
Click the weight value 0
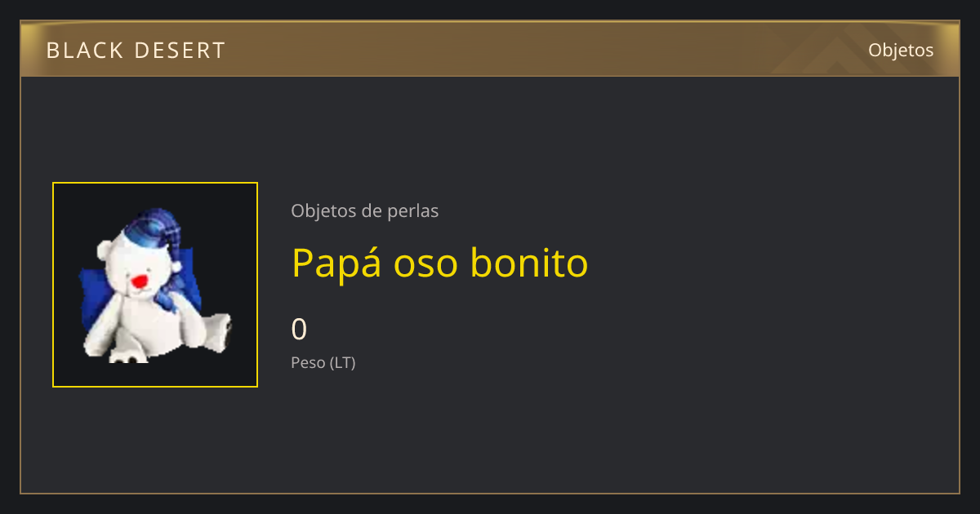tap(300, 330)
